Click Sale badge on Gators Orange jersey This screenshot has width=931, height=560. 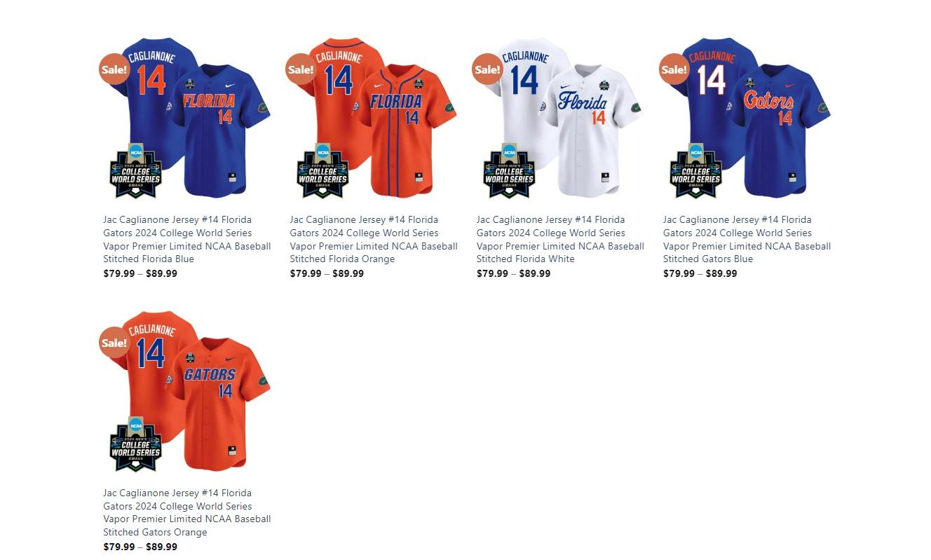pyautogui.click(x=114, y=342)
